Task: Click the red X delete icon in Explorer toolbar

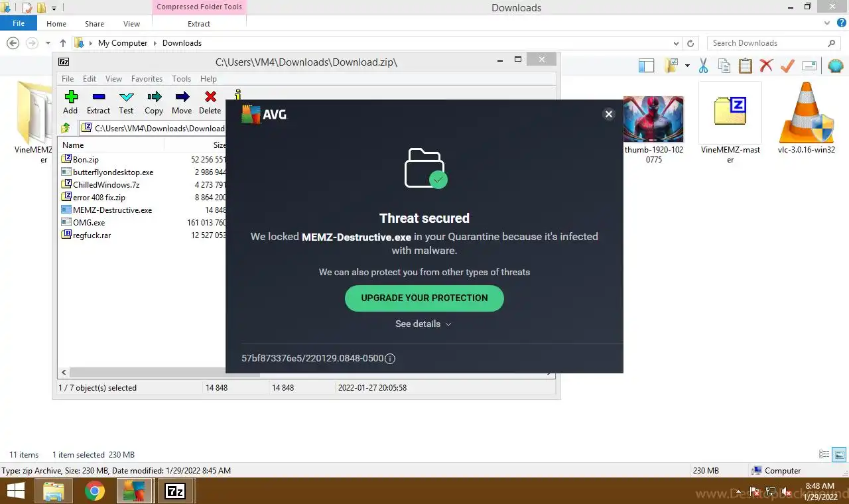Action: click(x=766, y=66)
